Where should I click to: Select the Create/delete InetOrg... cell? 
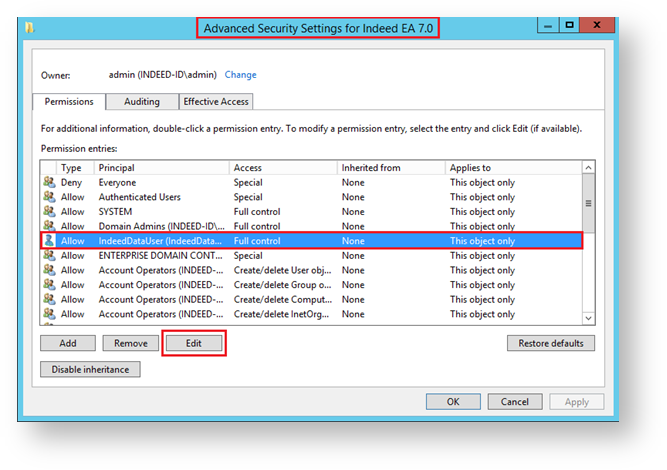(x=281, y=314)
